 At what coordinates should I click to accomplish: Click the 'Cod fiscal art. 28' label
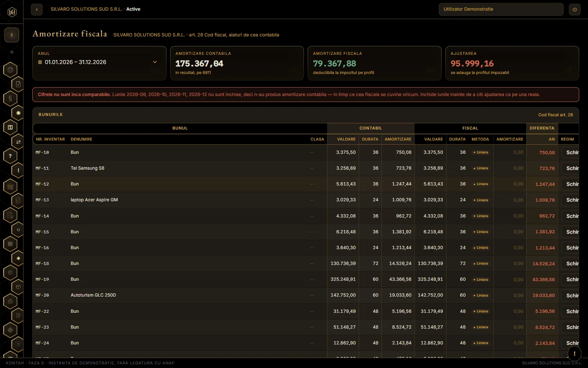click(x=555, y=115)
